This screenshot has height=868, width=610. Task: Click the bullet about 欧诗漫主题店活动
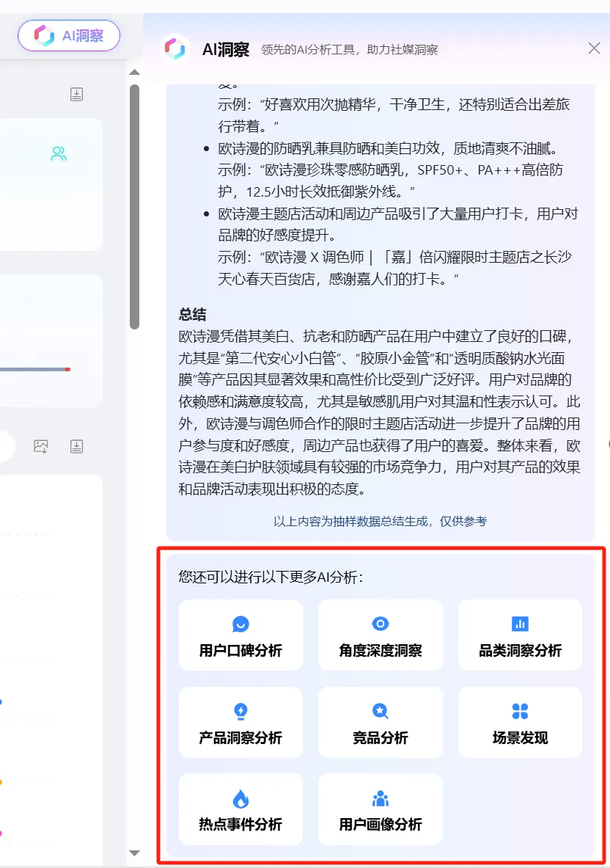[x=390, y=246]
